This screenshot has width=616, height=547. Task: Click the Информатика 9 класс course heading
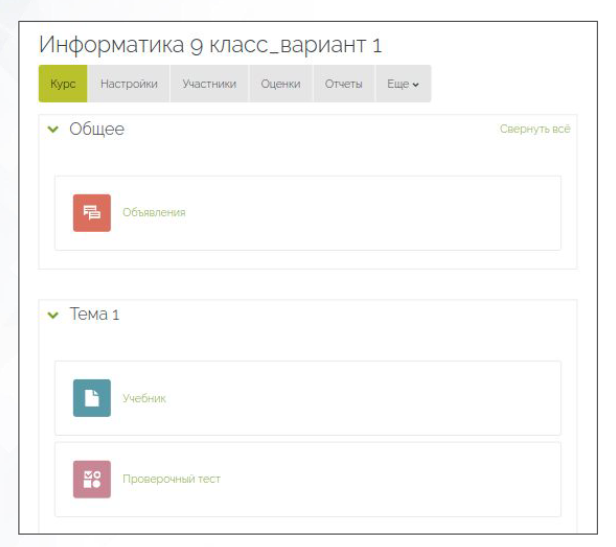(x=210, y=46)
